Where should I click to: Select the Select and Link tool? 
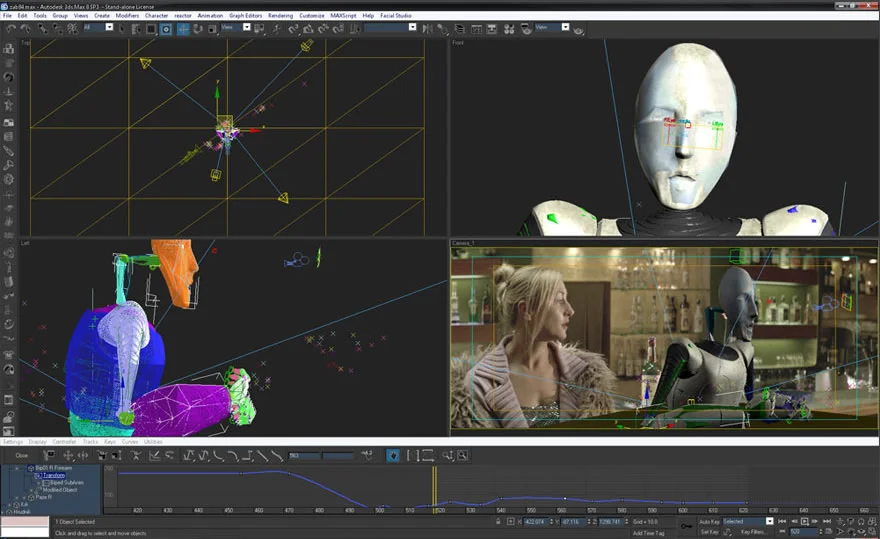click(43, 29)
